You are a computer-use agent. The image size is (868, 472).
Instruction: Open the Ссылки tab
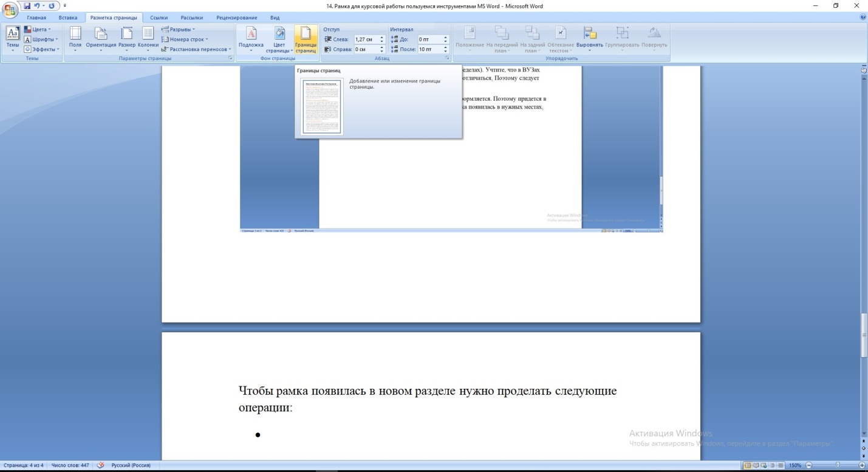point(159,18)
